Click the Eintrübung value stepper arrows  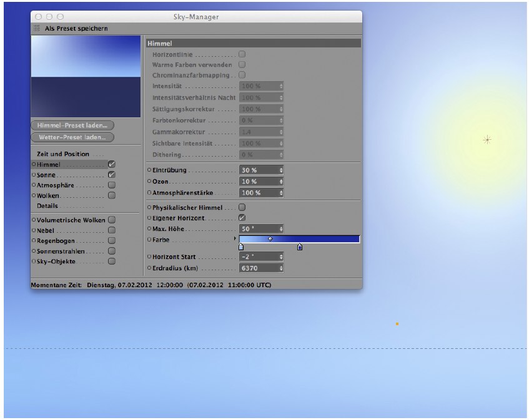pos(281,170)
